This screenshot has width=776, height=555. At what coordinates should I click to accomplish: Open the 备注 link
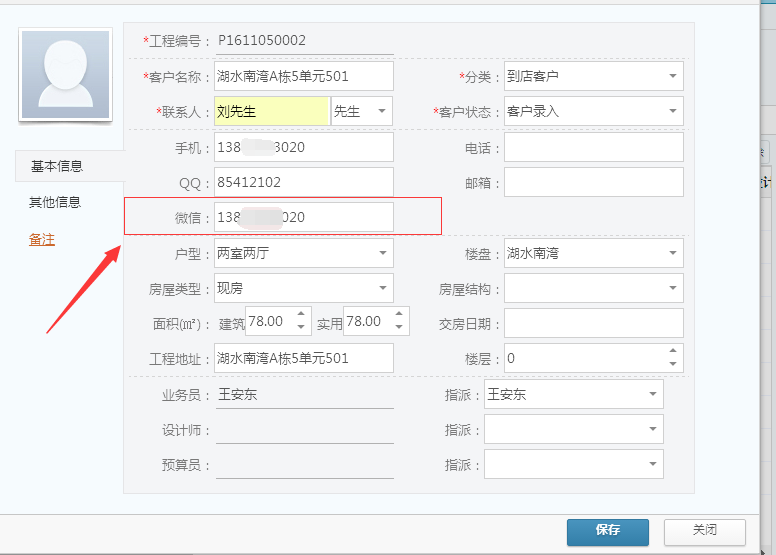click(x=42, y=239)
